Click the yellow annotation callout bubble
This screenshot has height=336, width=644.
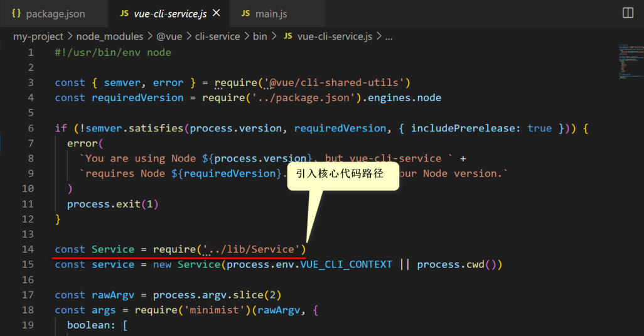pos(343,176)
